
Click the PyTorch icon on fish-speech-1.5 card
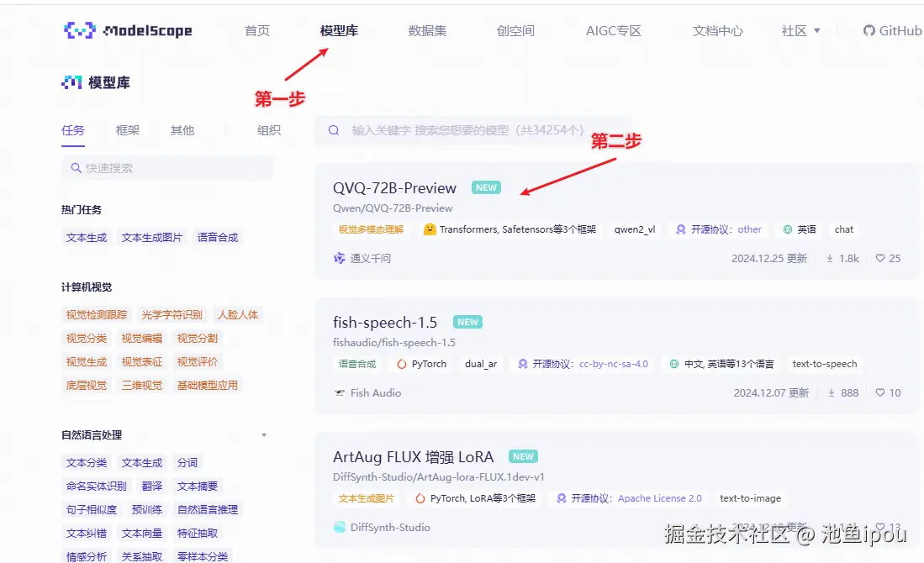pos(402,364)
